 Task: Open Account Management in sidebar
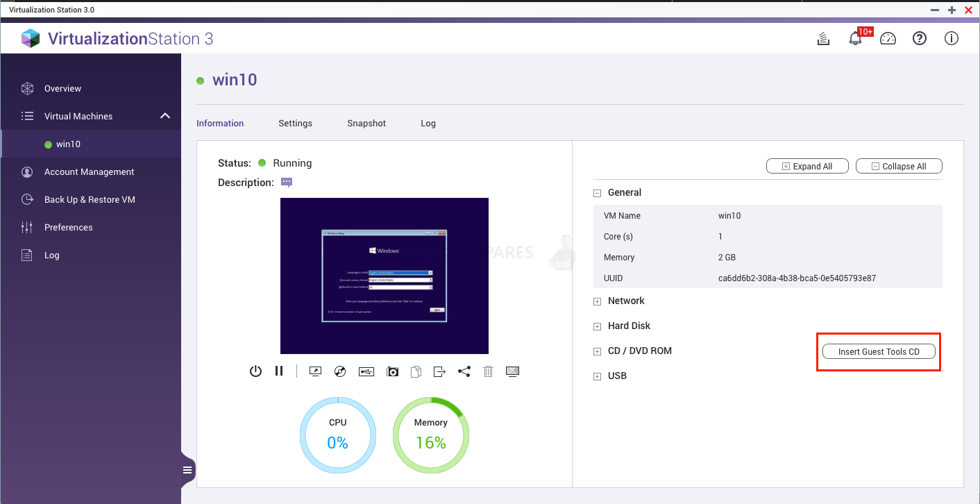(x=89, y=171)
